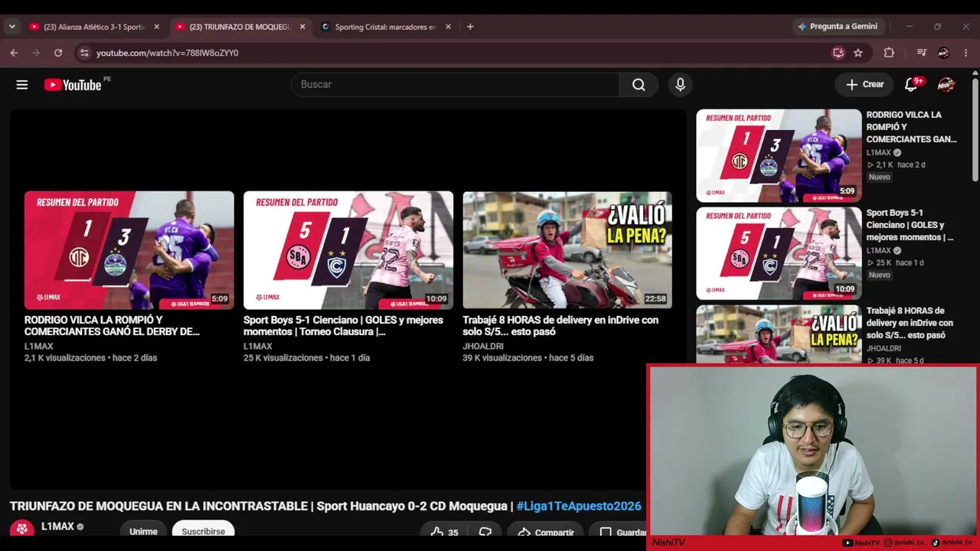
Task: Switch to the Sporting Cristal marcadores tab
Action: tap(386, 27)
